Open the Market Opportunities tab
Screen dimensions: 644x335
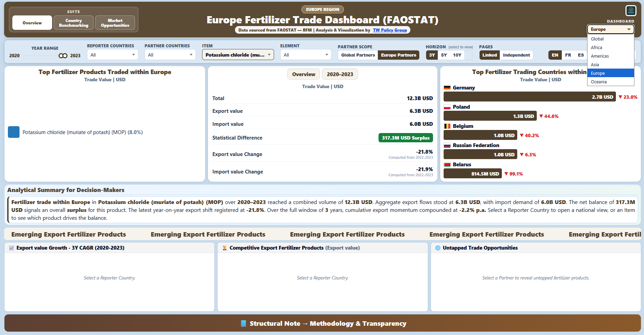(x=115, y=23)
